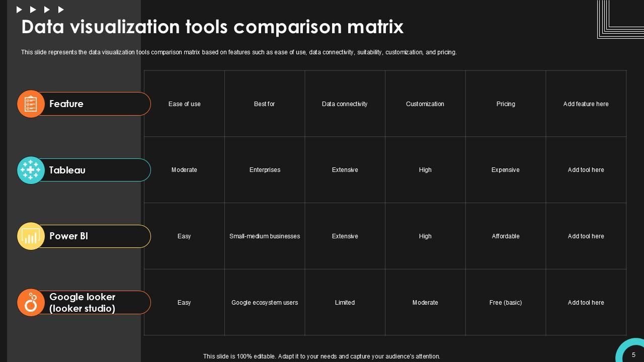Image resolution: width=644 pixels, height=362 pixels.
Task: Click the first white play arrow icon
Action: (x=19, y=10)
